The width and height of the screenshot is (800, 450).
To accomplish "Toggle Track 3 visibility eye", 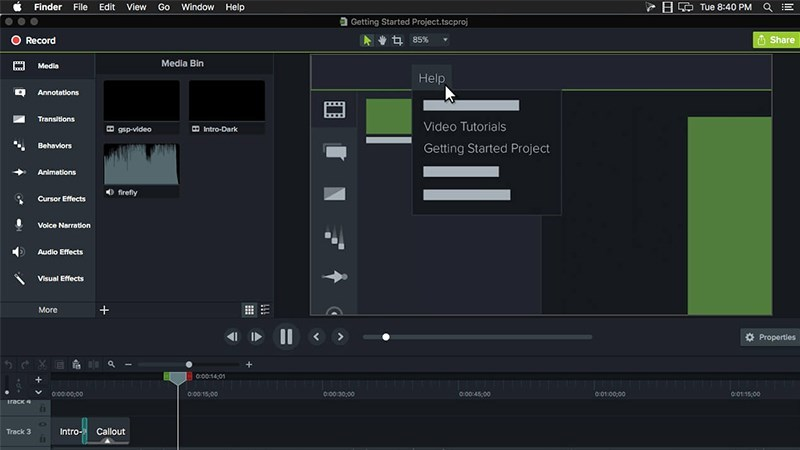I will [x=43, y=424].
